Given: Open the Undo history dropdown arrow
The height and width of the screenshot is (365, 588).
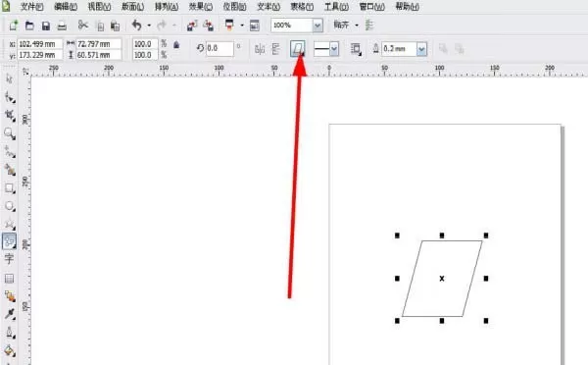Looking at the screenshot, I should pos(149,26).
